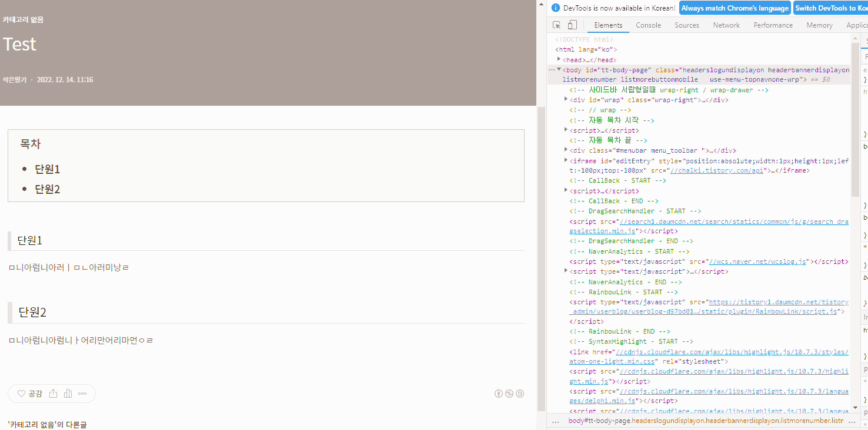868x430 pixels.
Task: Click the Test post title
Action: coord(19,44)
